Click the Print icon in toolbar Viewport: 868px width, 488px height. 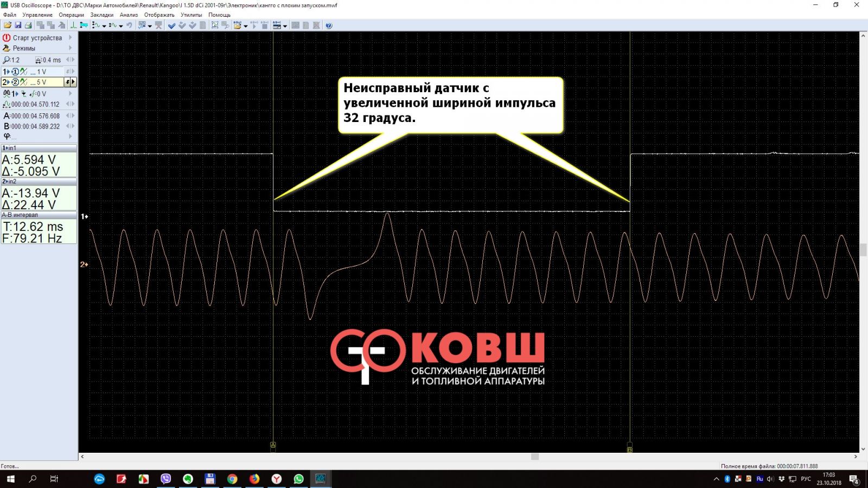[28, 25]
